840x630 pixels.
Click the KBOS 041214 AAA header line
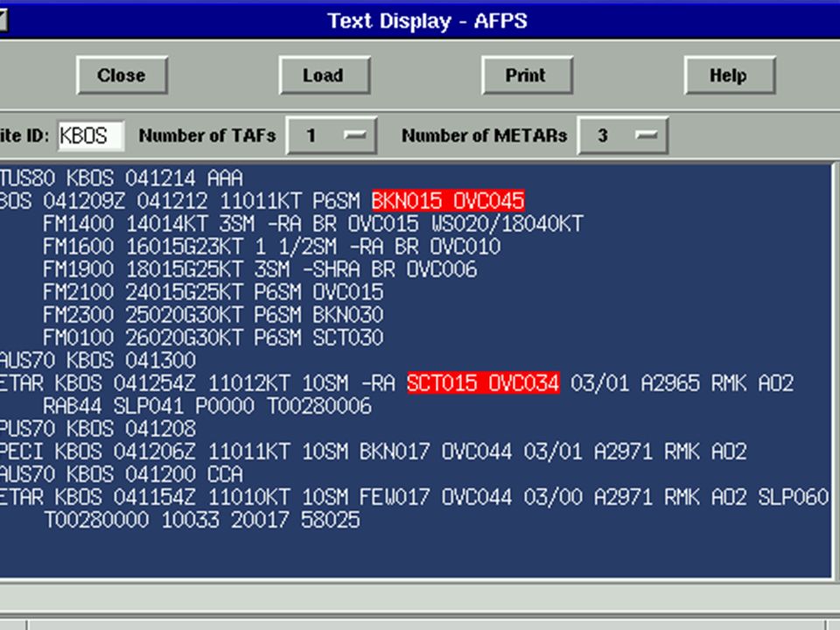[122, 178]
